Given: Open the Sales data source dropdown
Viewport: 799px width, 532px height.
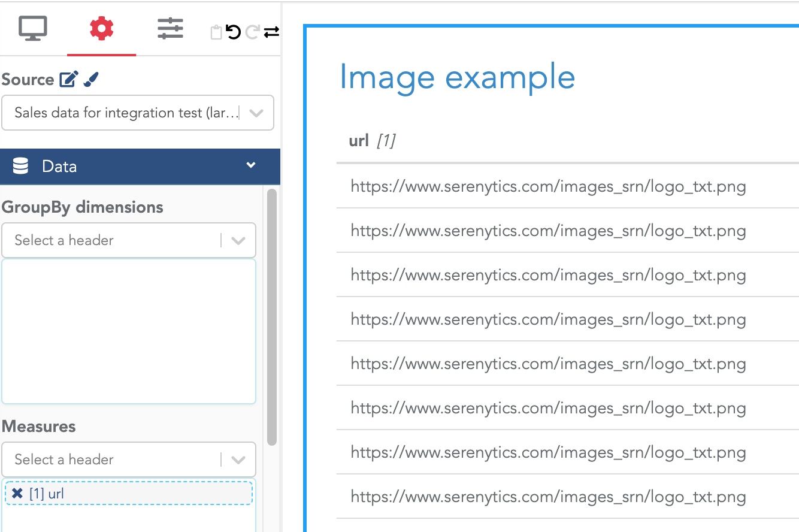Looking at the screenshot, I should click(138, 113).
